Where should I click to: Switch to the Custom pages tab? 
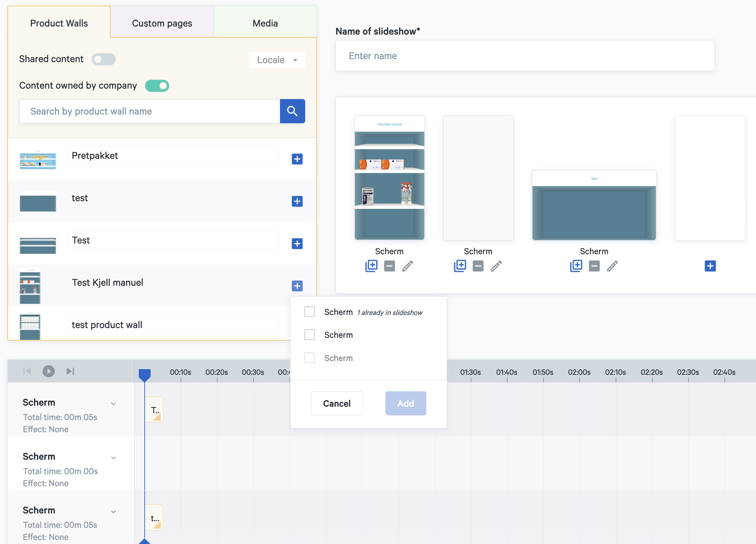(x=161, y=24)
